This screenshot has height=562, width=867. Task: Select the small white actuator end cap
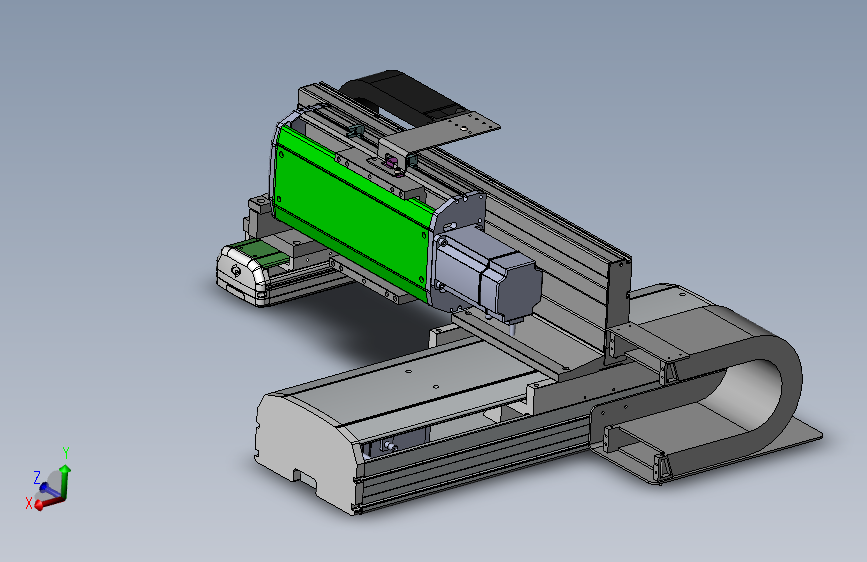(x=242, y=275)
